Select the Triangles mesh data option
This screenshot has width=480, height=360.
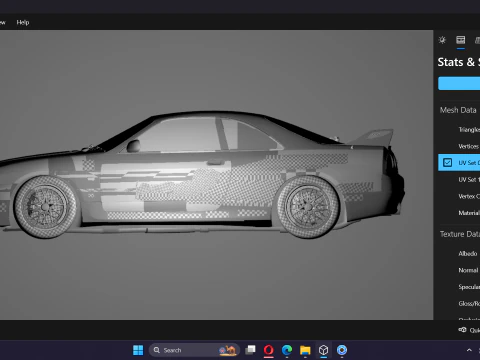pyautogui.click(x=469, y=129)
